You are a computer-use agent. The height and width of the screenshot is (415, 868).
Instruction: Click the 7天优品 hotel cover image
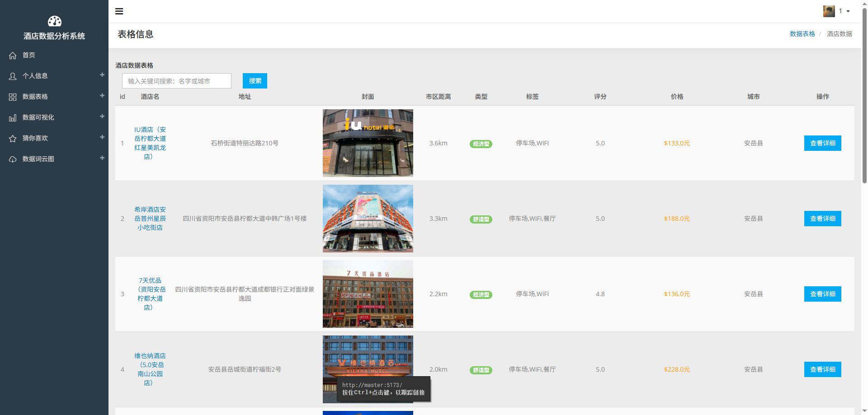(x=368, y=294)
